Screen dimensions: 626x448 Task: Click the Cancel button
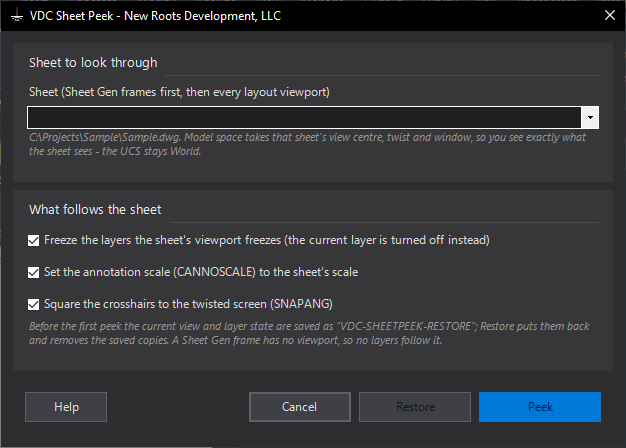[300, 407]
